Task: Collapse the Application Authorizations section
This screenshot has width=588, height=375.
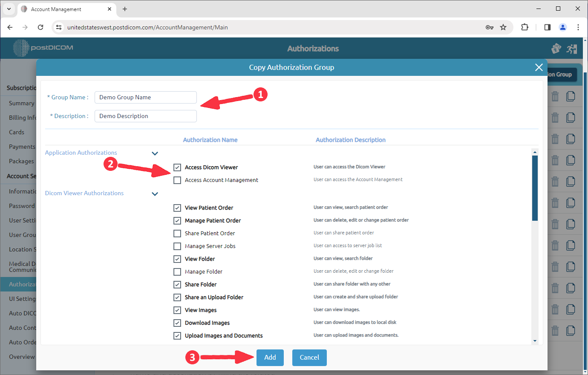Action: (x=155, y=153)
